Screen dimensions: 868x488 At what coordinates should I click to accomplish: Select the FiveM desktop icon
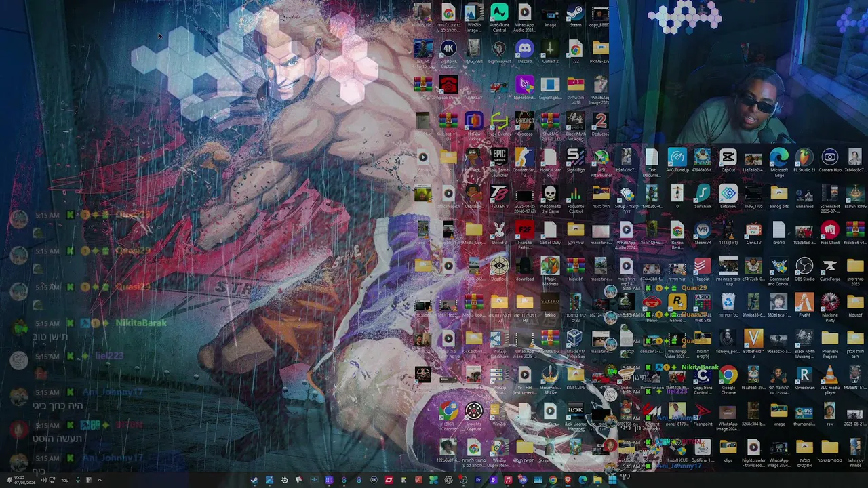(804, 306)
